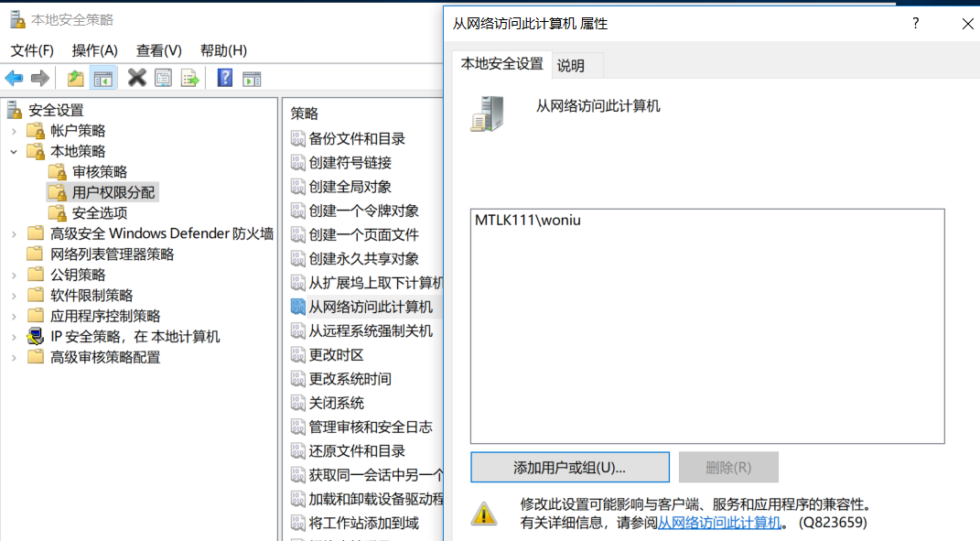
Task: Toggle the show/hide console tree icon
Action: 103,79
